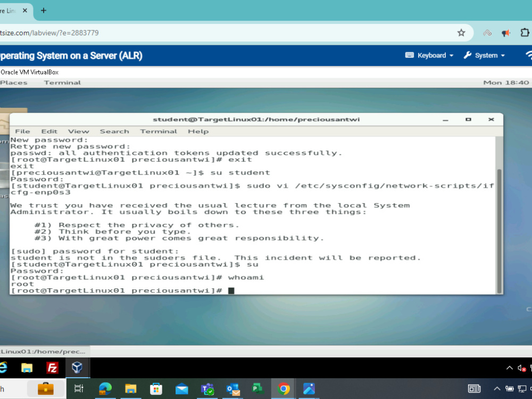Bookmark this page with the star icon
The width and height of the screenshot is (532, 399).
pos(461,33)
